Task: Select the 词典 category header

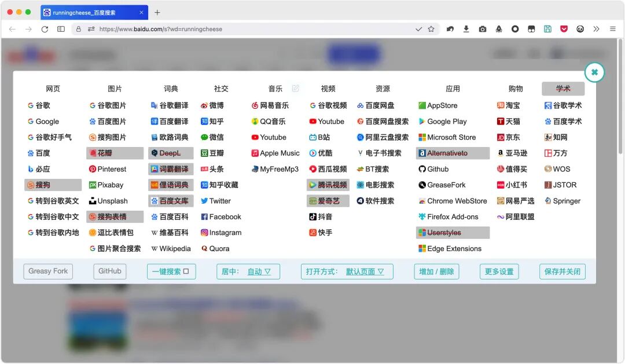Action: tap(171, 89)
